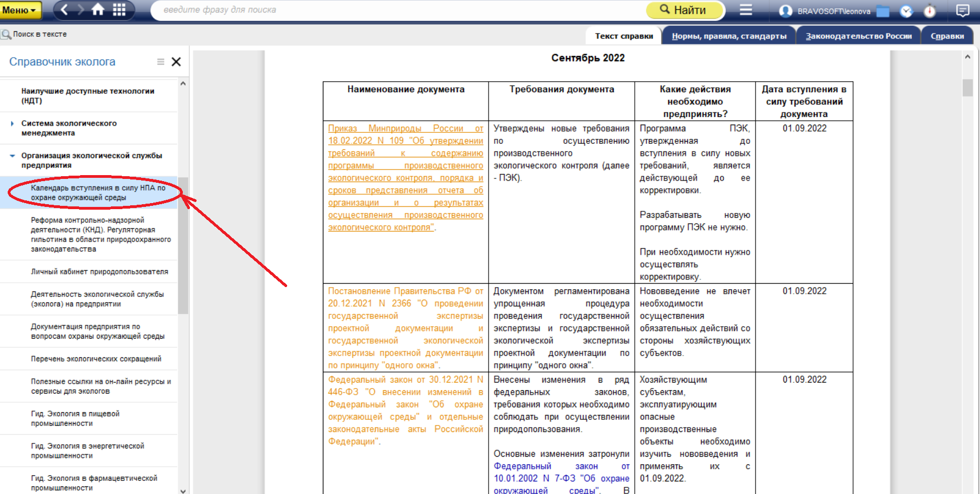Open the history clock icon
This screenshot has height=494, width=980.
coord(906,11)
